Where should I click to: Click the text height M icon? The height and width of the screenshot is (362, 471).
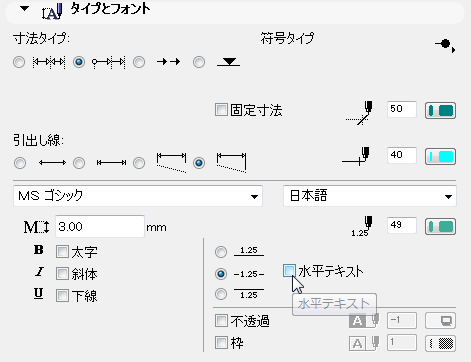[36, 227]
